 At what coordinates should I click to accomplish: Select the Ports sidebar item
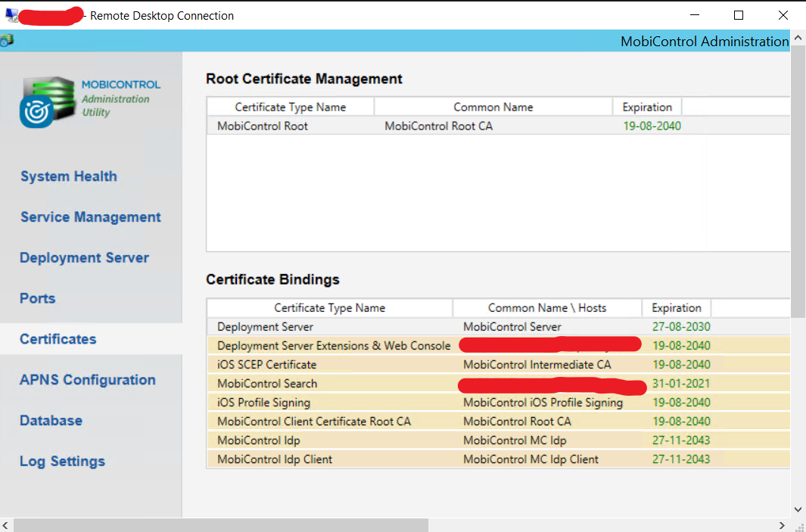click(x=38, y=298)
